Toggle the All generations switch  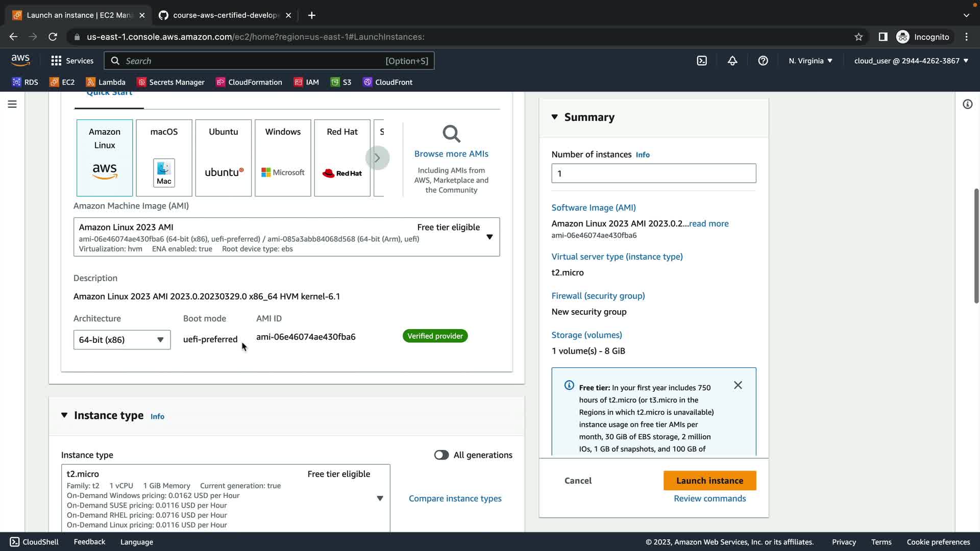(x=442, y=455)
